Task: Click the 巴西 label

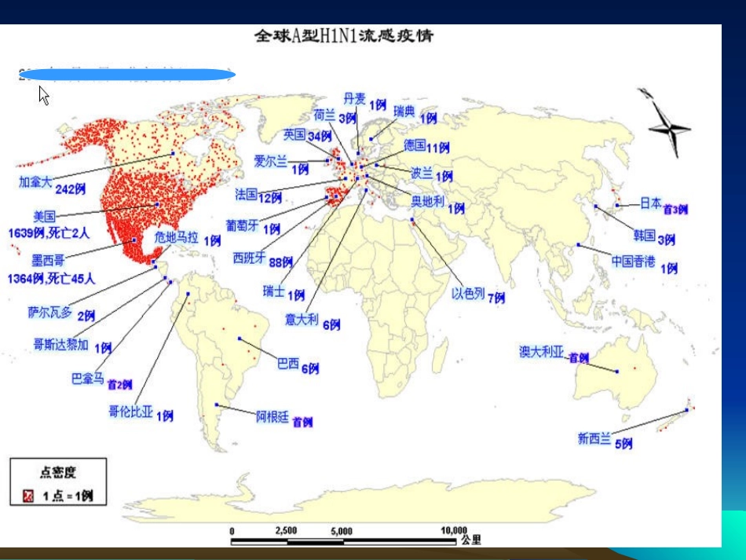Action: tap(288, 364)
